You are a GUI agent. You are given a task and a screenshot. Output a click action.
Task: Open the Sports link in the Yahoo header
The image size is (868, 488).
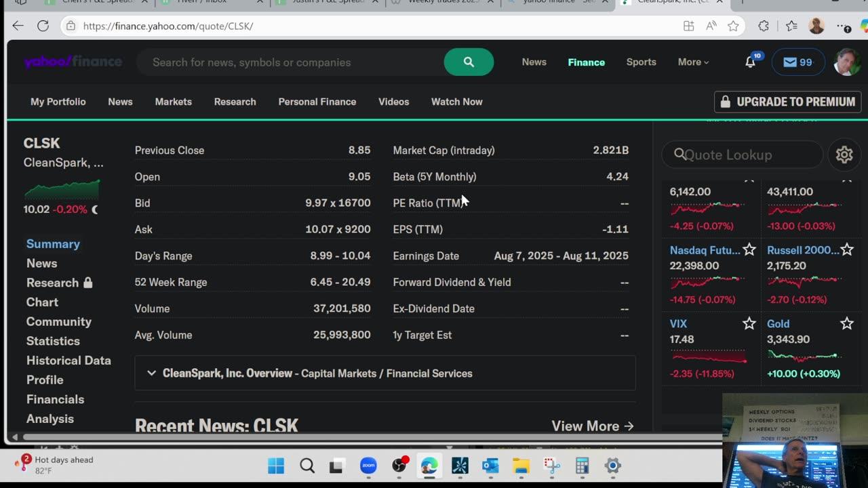[x=642, y=62]
